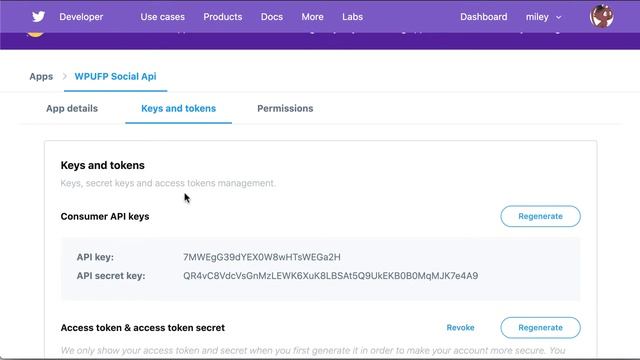Switch to the Permissions tab
Viewport: 640px width, 360px height.
coord(285,109)
